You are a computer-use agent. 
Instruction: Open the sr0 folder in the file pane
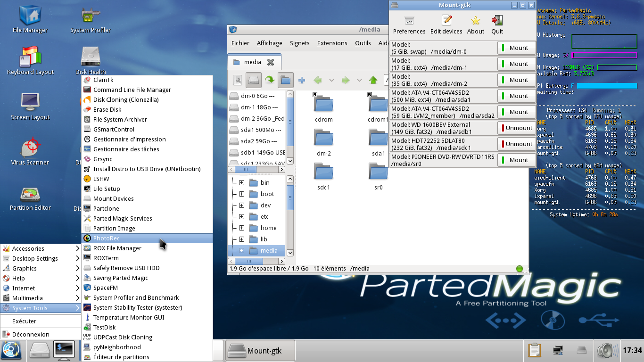(x=379, y=171)
